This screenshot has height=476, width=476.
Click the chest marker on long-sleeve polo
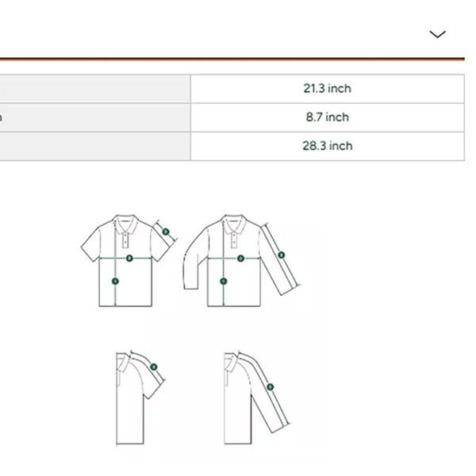tap(240, 259)
